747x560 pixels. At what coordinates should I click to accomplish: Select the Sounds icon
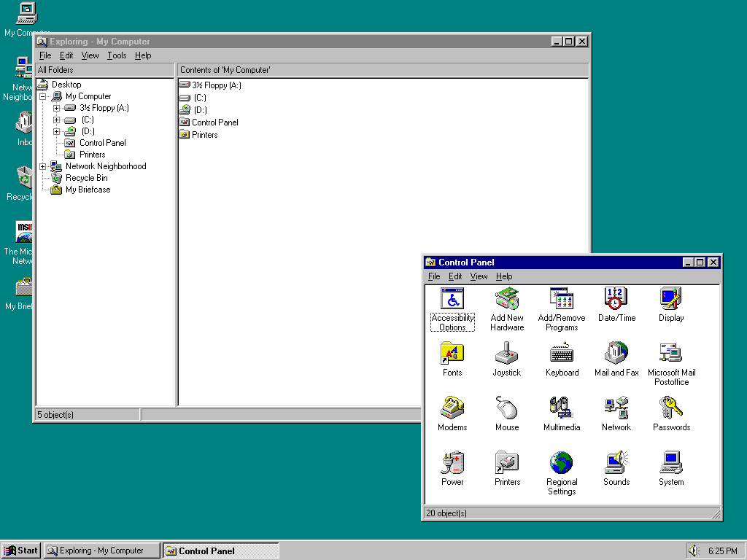click(x=616, y=463)
